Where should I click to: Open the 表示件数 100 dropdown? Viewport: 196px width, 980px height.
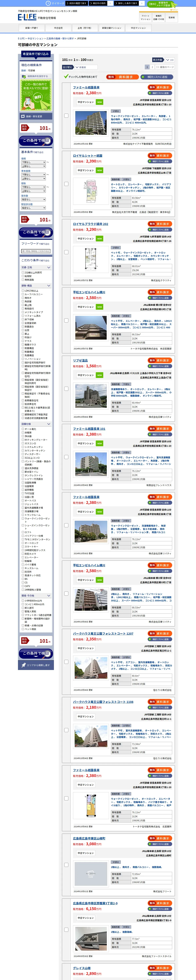[x=169, y=60]
